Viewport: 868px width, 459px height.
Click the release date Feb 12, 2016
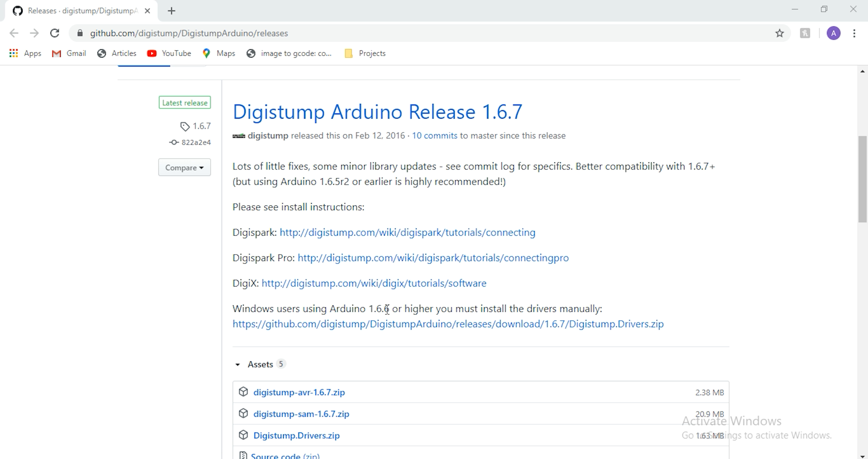tap(380, 136)
